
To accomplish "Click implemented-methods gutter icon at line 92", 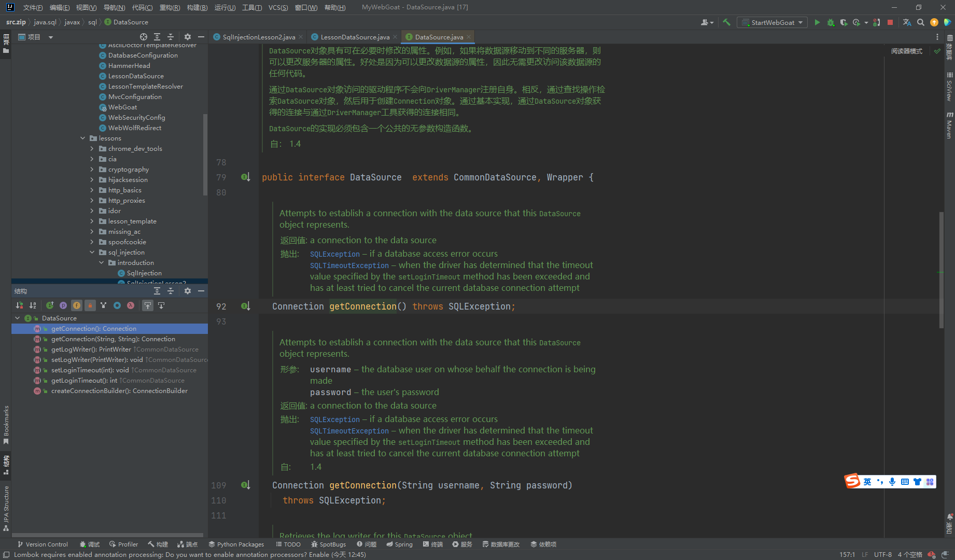I will coord(246,306).
